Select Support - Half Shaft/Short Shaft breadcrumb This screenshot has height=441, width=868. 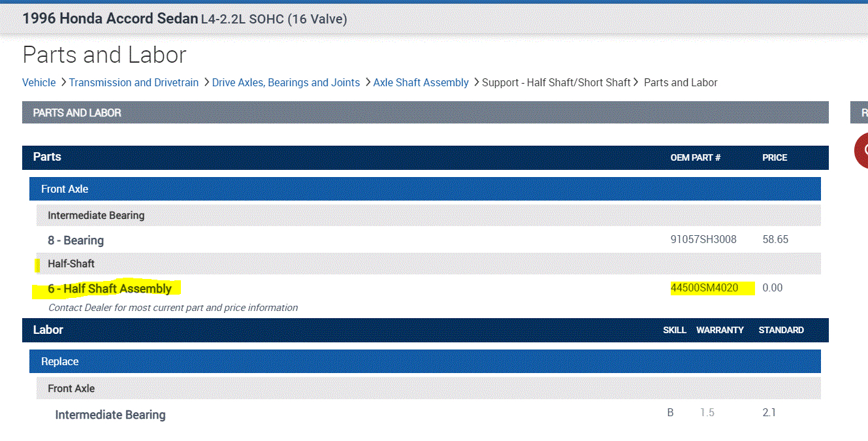click(x=556, y=82)
